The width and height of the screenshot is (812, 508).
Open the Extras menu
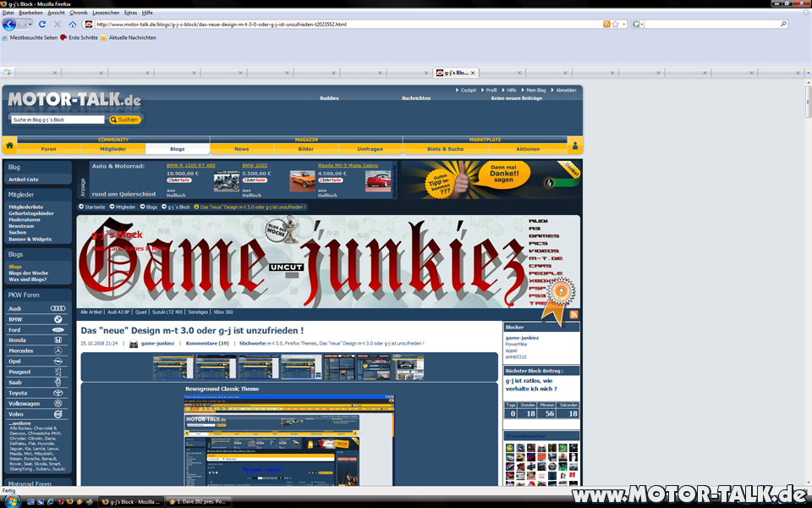(130, 13)
